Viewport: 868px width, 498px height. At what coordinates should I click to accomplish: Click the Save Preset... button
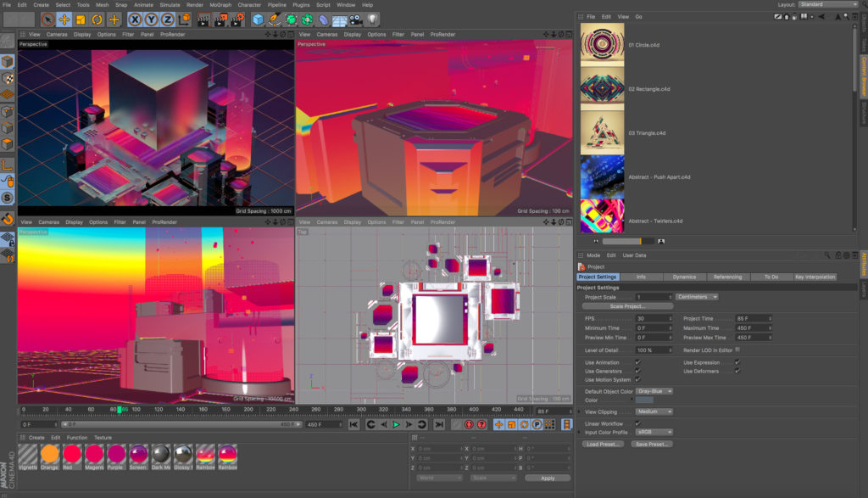651,444
